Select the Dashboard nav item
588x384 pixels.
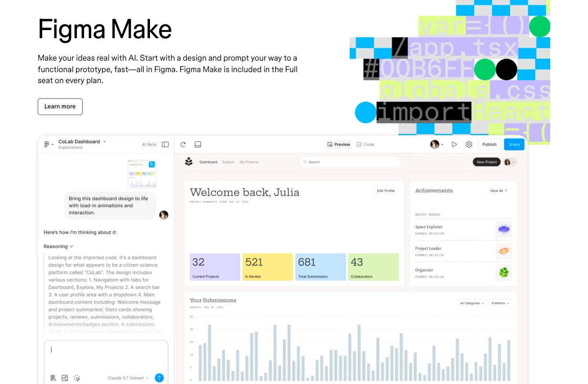pos(208,162)
